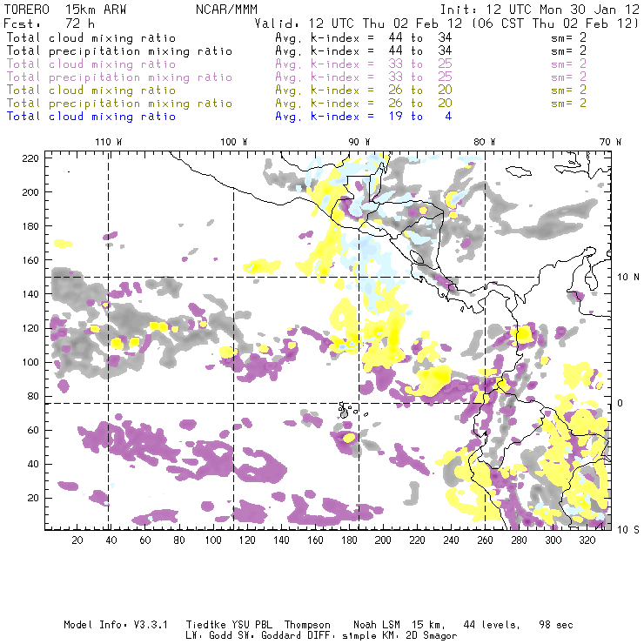Click x-axis tick label "320"

click(587, 540)
